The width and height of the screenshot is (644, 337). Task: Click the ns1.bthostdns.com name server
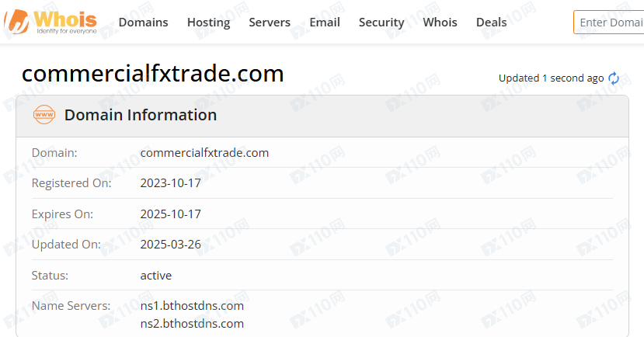tap(192, 306)
